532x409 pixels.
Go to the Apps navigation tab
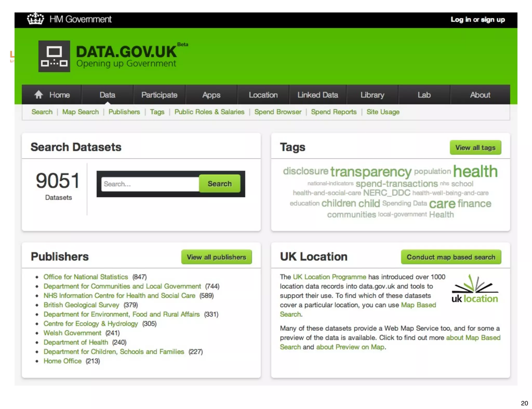coord(211,95)
